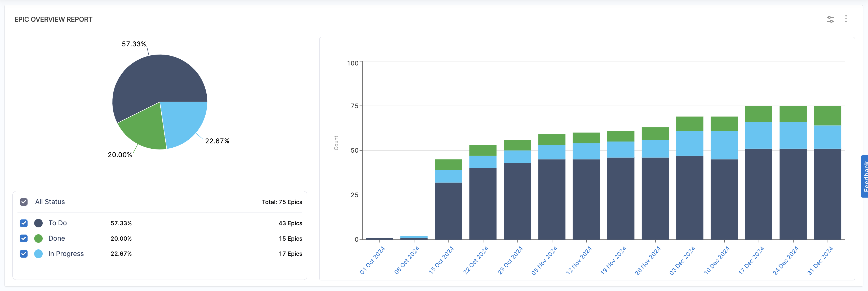Toggle the To Do status checkbox
The width and height of the screenshot is (868, 291).
click(24, 223)
